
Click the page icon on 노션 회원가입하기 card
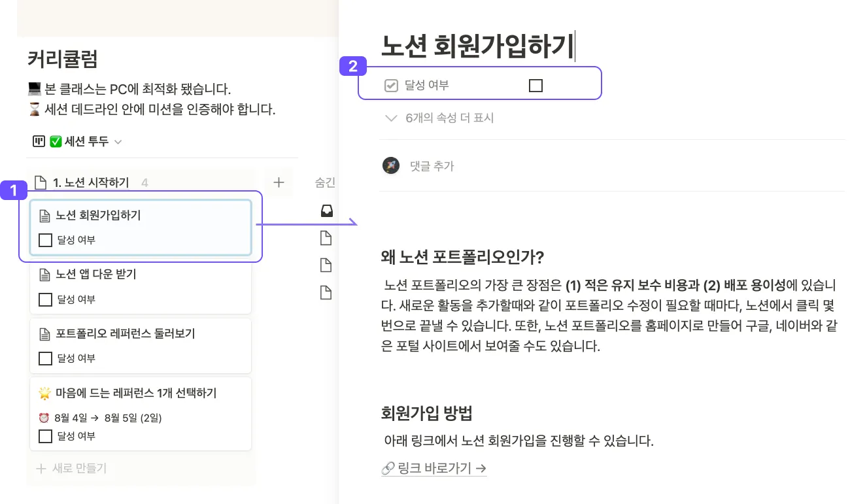pos(44,215)
